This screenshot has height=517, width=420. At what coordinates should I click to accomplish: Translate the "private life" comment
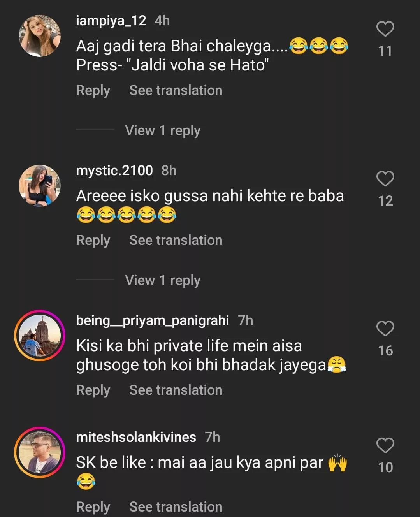tap(176, 390)
